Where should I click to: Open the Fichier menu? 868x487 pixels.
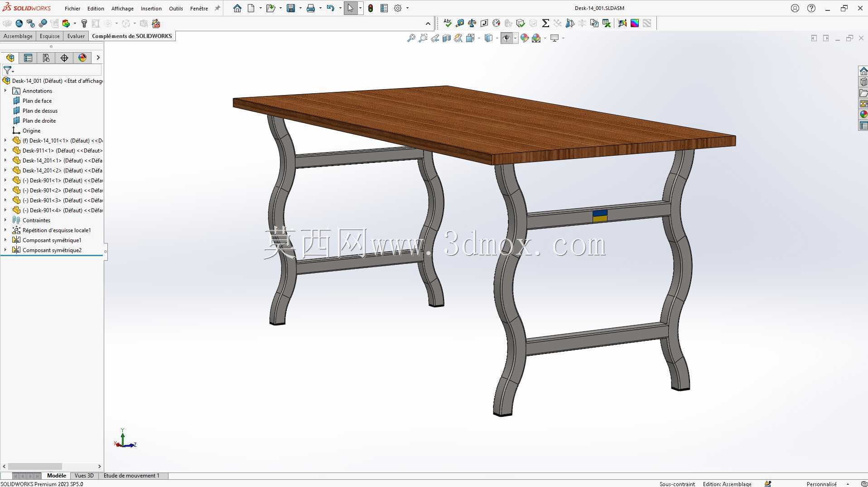[72, 9]
